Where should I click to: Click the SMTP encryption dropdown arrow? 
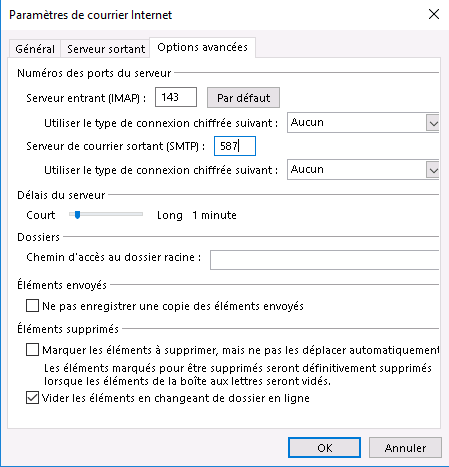coord(433,170)
